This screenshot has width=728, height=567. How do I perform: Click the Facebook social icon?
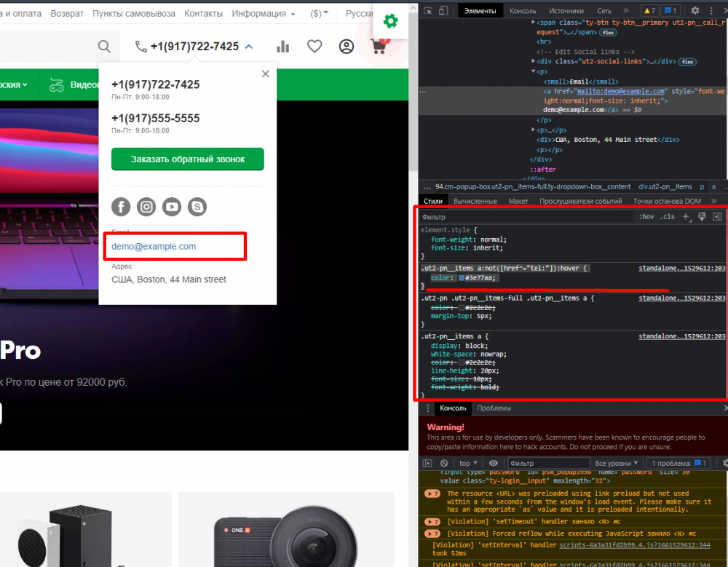(x=121, y=207)
